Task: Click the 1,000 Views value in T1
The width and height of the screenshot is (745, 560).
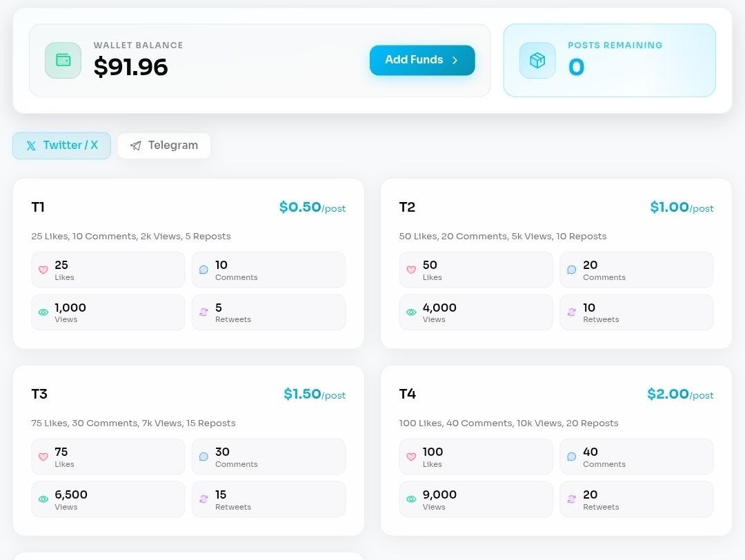Action: click(70, 308)
